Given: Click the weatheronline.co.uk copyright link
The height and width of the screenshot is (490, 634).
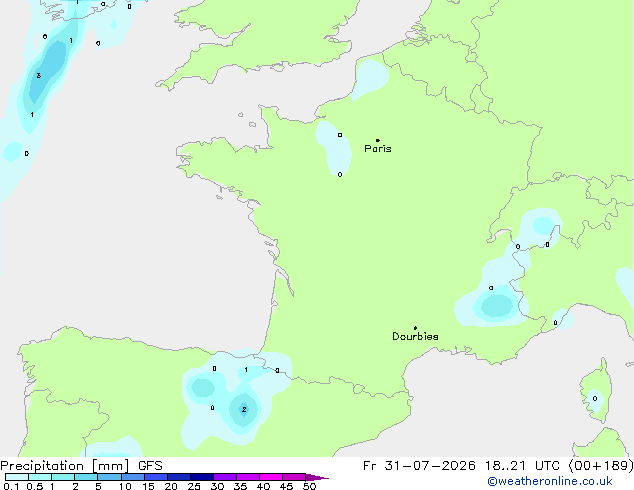Looking at the screenshot, I should pyautogui.click(x=550, y=481).
